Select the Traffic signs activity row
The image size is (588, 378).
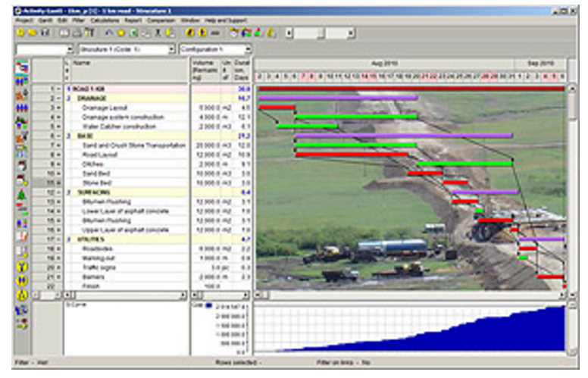[158, 267]
